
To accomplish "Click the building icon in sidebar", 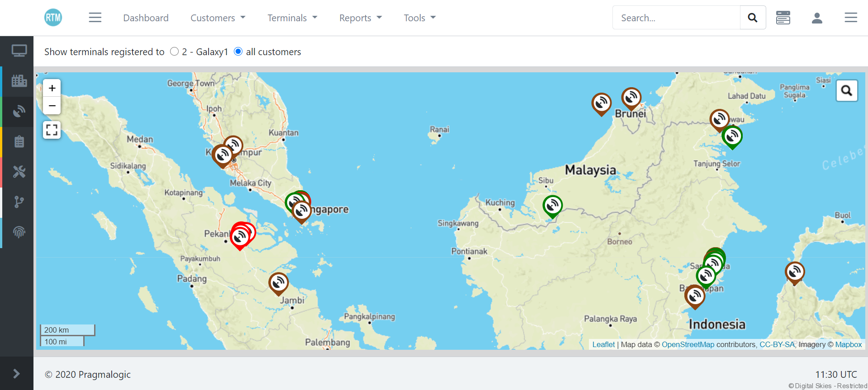I will click(19, 81).
